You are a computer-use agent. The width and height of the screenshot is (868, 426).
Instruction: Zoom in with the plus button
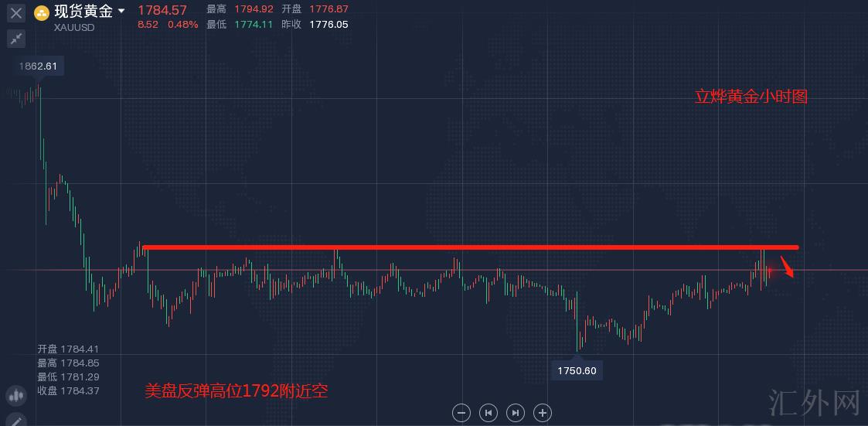click(543, 413)
